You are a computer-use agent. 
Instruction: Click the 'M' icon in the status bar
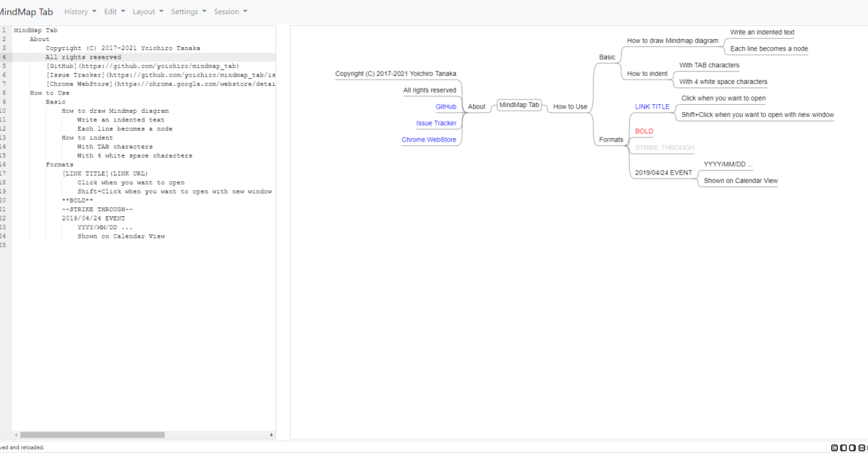pos(861,447)
